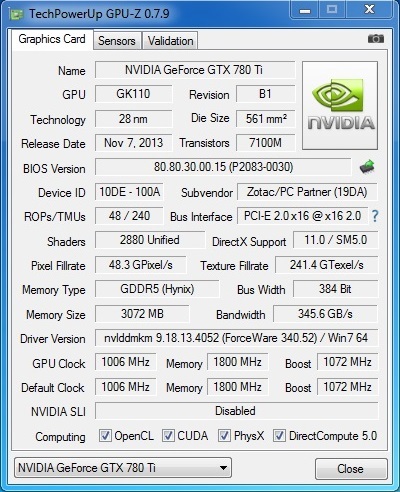This screenshot has width=400, height=492.
Task: Click the Close button
Action: 351,469
